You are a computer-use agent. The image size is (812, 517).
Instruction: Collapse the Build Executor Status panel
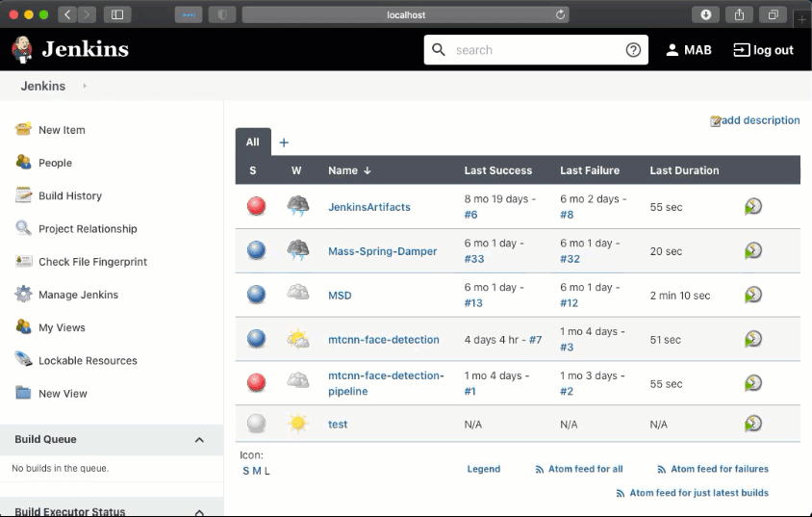[199, 511]
